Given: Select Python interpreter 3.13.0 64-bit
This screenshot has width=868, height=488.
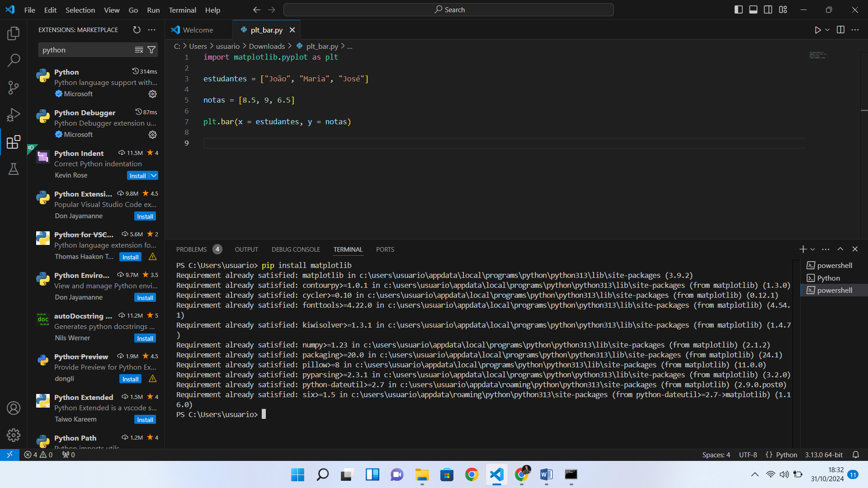Looking at the screenshot, I should [824, 455].
